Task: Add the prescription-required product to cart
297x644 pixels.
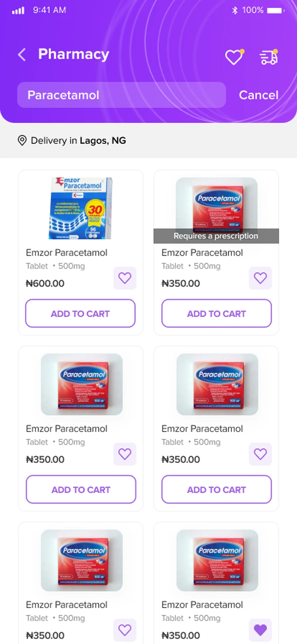Action: (x=217, y=313)
